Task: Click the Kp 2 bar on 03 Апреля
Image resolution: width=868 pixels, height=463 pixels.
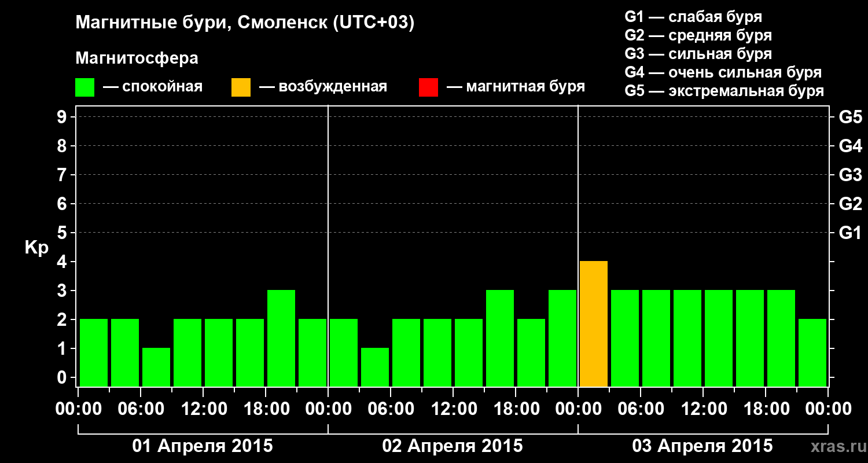Action: 812,352
